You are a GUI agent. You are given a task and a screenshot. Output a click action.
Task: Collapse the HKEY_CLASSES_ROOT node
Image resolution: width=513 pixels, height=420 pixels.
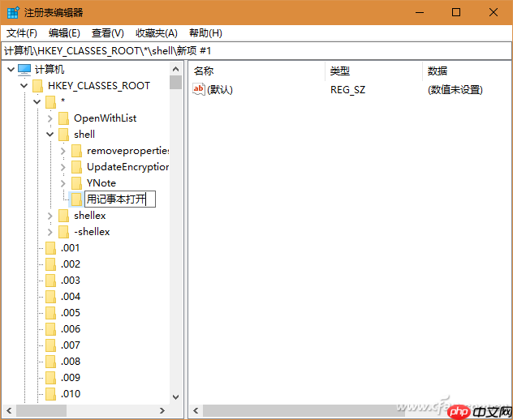pyautogui.click(x=24, y=86)
